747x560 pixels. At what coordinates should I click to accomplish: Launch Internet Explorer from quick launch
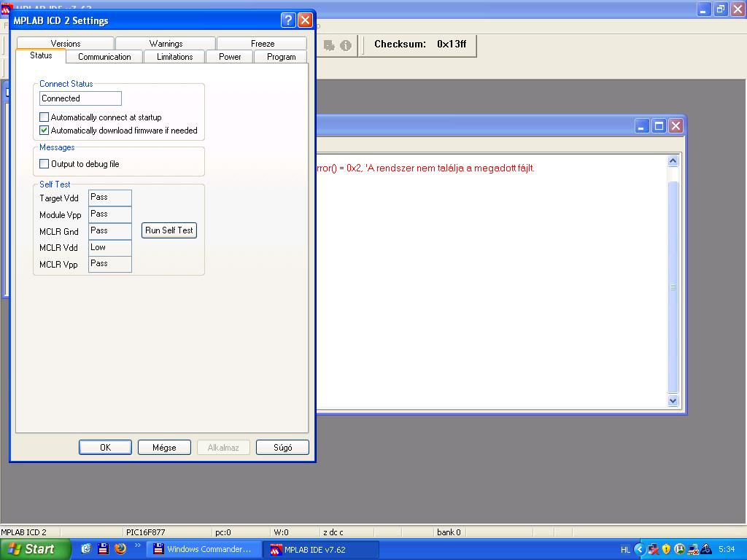click(86, 548)
